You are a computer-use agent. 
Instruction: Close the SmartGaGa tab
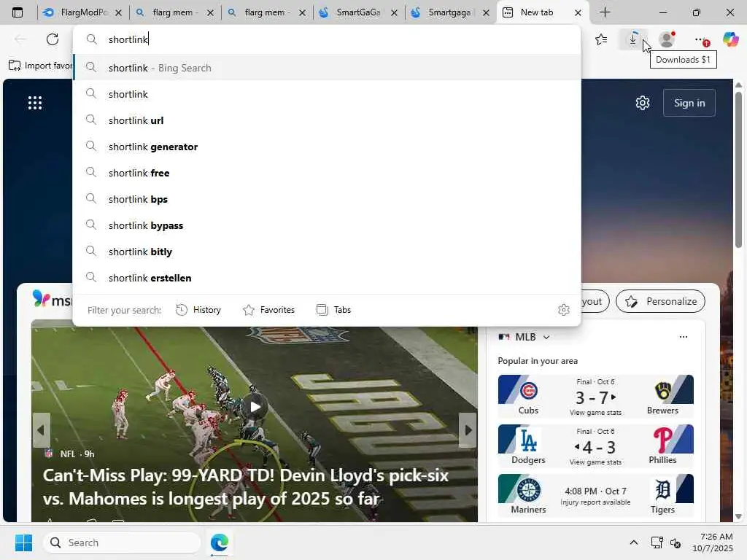coord(394,13)
